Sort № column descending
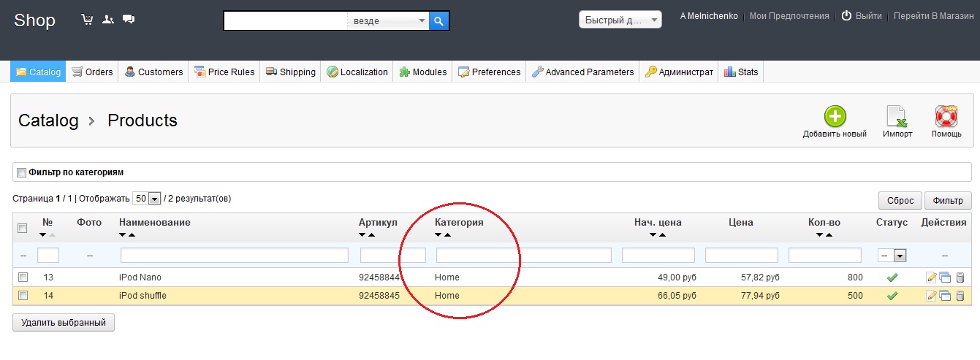The height and width of the screenshot is (360, 980). coord(42,235)
